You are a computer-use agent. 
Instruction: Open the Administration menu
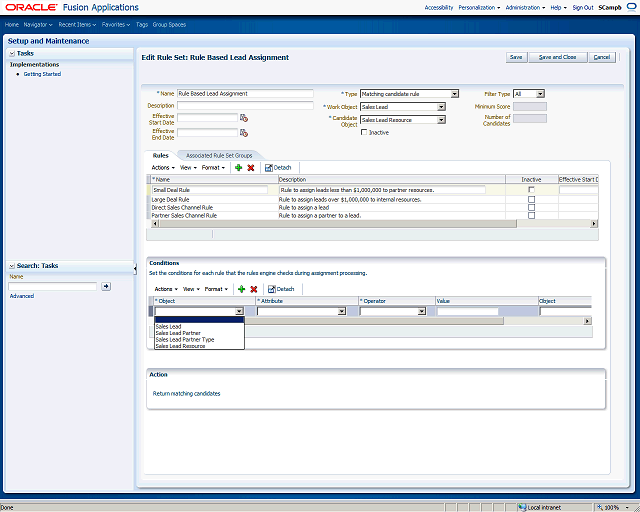(x=525, y=7)
